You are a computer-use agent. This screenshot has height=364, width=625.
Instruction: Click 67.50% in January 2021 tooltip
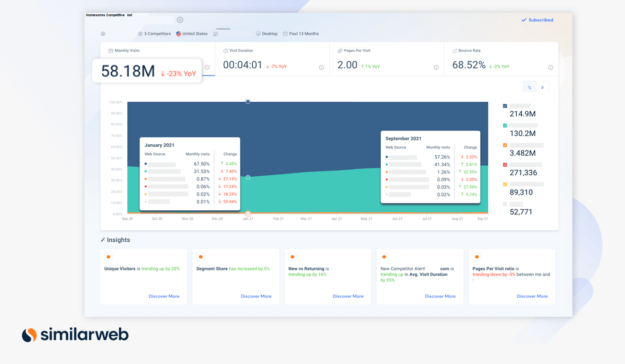coord(202,164)
